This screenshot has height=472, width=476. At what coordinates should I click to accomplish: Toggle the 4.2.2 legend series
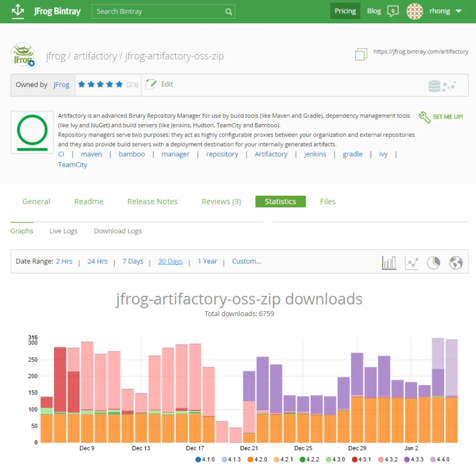309,459
